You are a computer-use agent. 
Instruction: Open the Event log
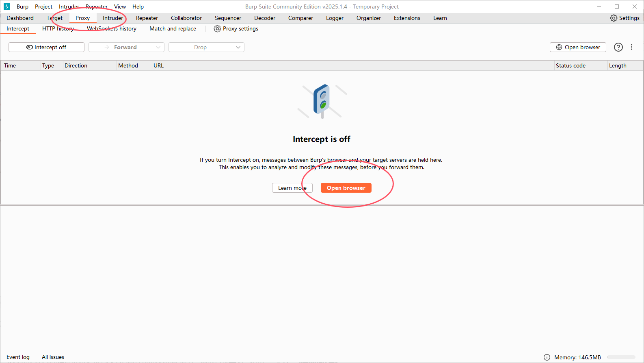point(18,357)
